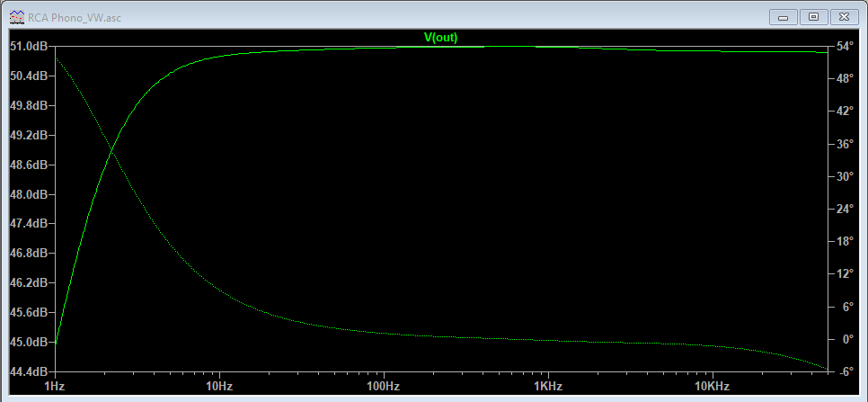Viewport: 868px width, 402px height.
Task: Click the 10KHz frequency axis label
Action: (x=713, y=386)
